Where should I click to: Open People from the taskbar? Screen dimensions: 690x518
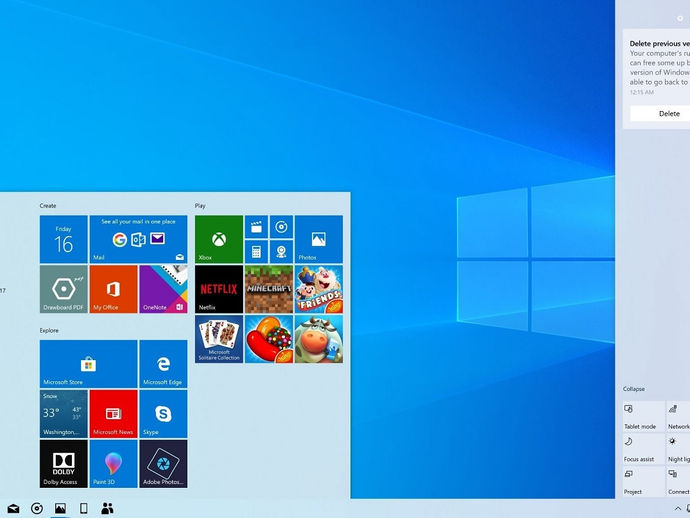[x=107, y=509]
